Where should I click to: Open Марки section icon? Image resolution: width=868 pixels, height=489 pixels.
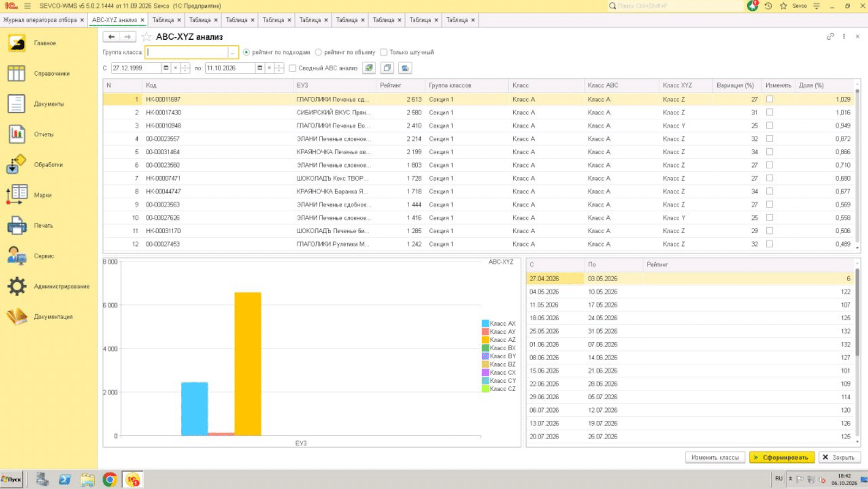coord(16,195)
